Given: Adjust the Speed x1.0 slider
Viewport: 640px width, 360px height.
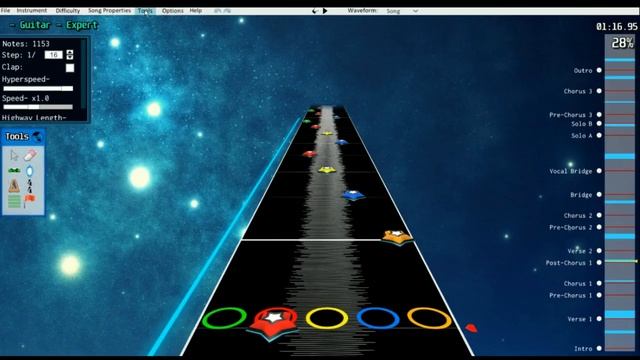Looking at the screenshot, I should click(x=38, y=107).
